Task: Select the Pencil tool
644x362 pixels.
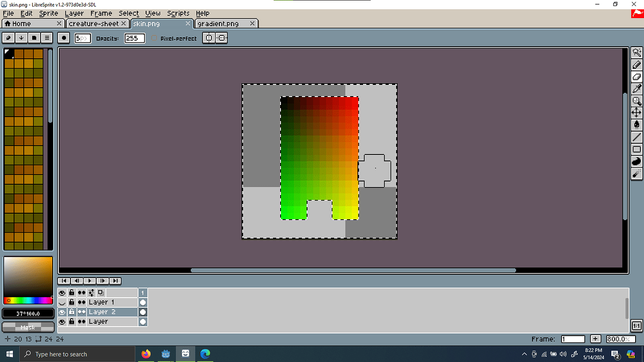Action: coord(637,65)
